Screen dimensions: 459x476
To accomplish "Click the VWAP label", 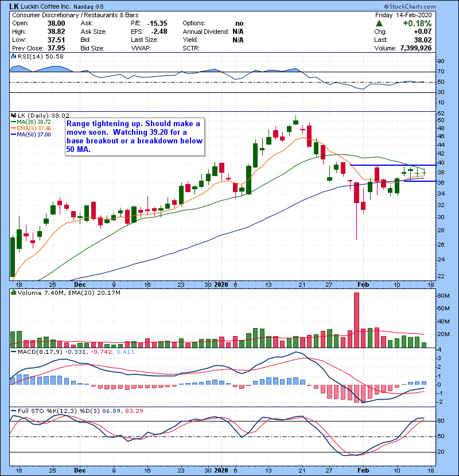I will coord(141,48).
